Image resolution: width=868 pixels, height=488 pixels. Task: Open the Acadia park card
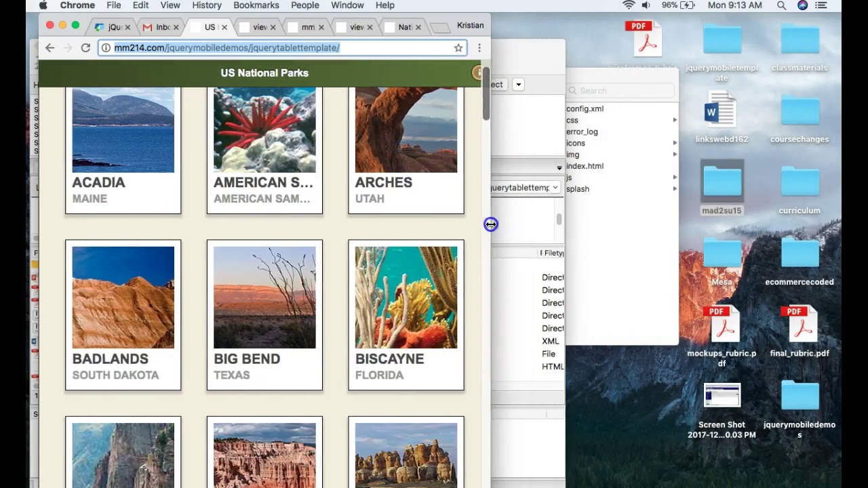point(123,150)
